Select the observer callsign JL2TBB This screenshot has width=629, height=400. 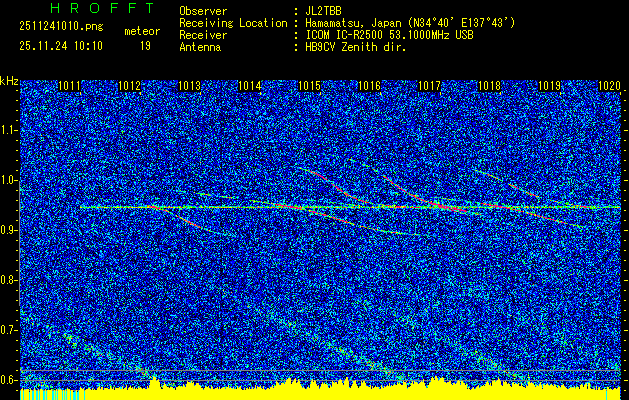(323, 11)
